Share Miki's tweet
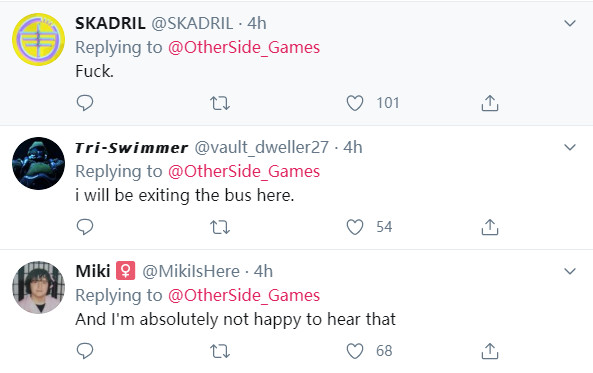This screenshot has height=373, width=593. [490, 351]
